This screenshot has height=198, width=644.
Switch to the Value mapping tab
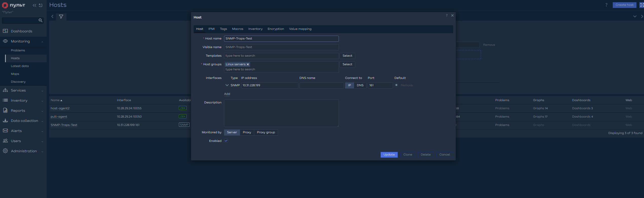click(300, 29)
